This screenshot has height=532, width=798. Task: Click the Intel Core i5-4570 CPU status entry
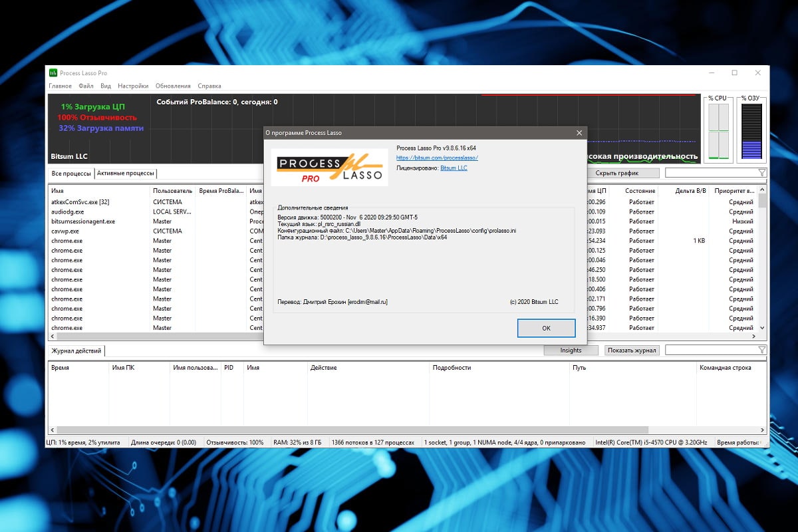click(651, 442)
